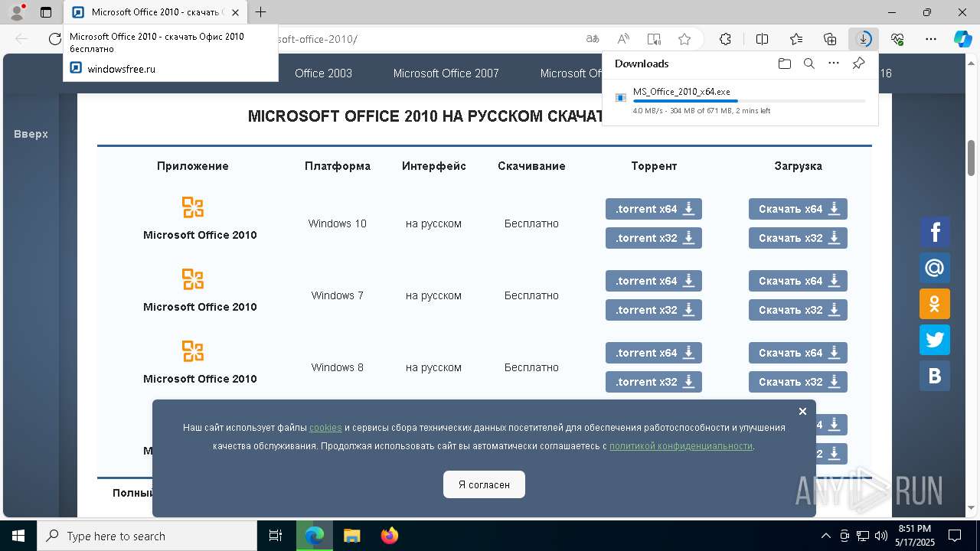980x551 pixels.
Task: Click Скачать x64 for Windows 8
Action: [x=798, y=353]
